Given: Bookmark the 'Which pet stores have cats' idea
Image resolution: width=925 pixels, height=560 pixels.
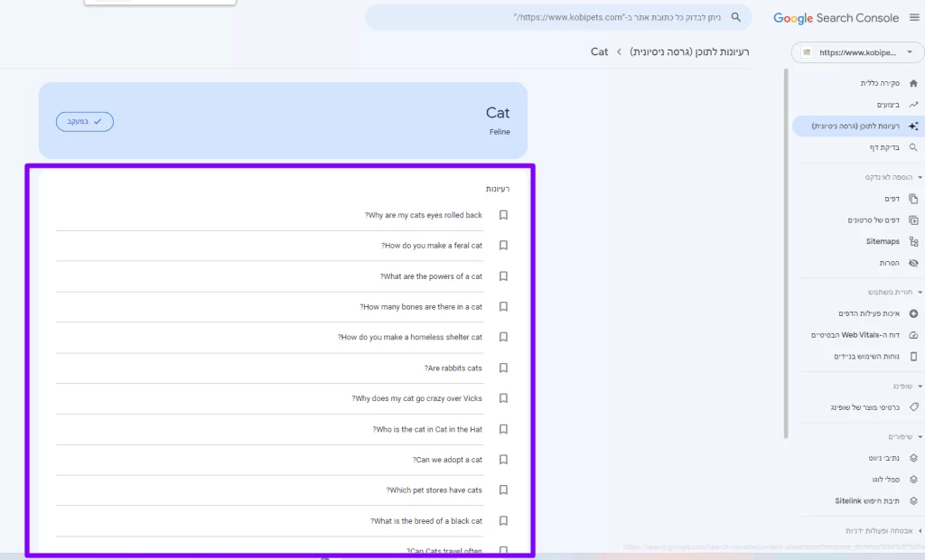Looking at the screenshot, I should coord(503,490).
